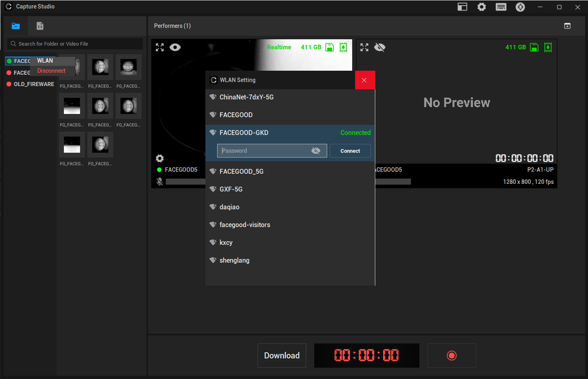
Task: Open the camera settings gear on Realtime view
Action: click(x=159, y=158)
